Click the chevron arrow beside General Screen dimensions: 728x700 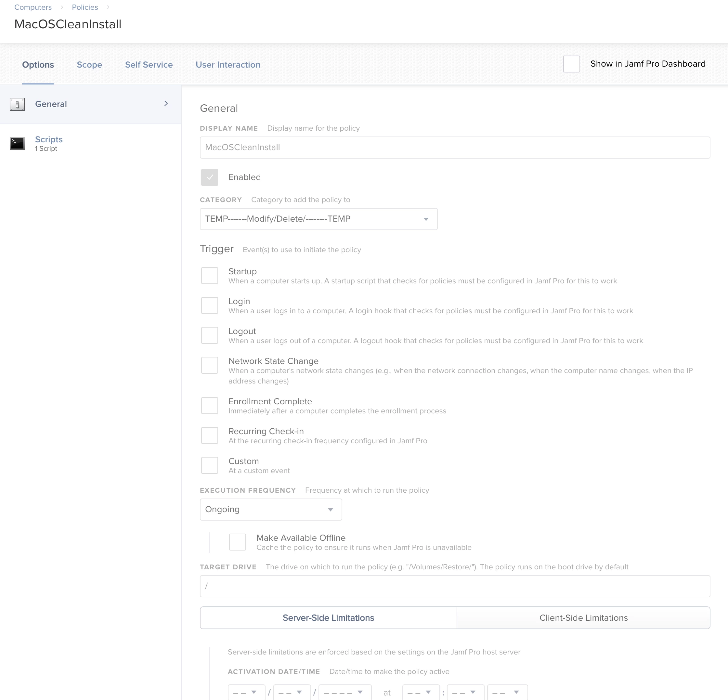tap(166, 104)
